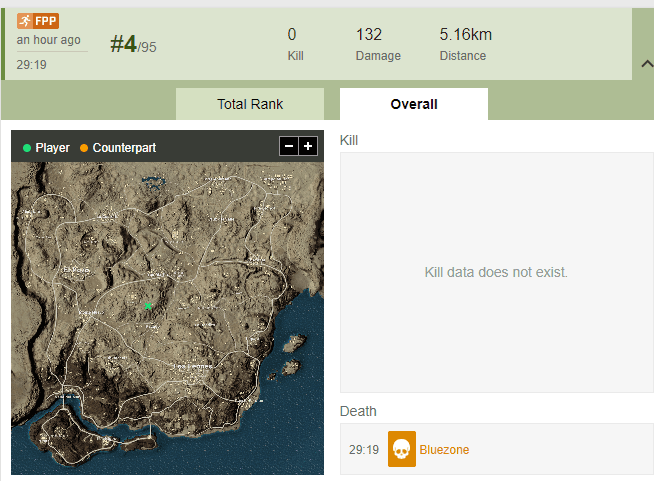
Task: Click the #4/95 rank text
Action: tap(133, 44)
